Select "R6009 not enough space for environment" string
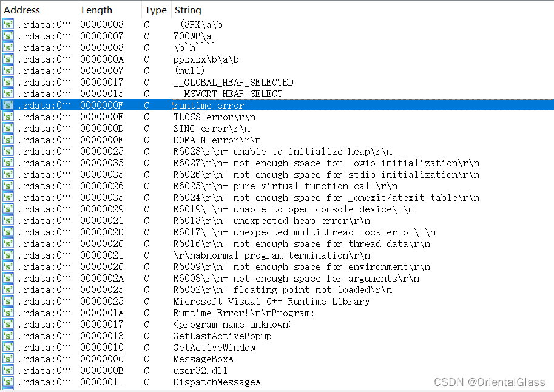The image size is (554, 392). coord(302,267)
